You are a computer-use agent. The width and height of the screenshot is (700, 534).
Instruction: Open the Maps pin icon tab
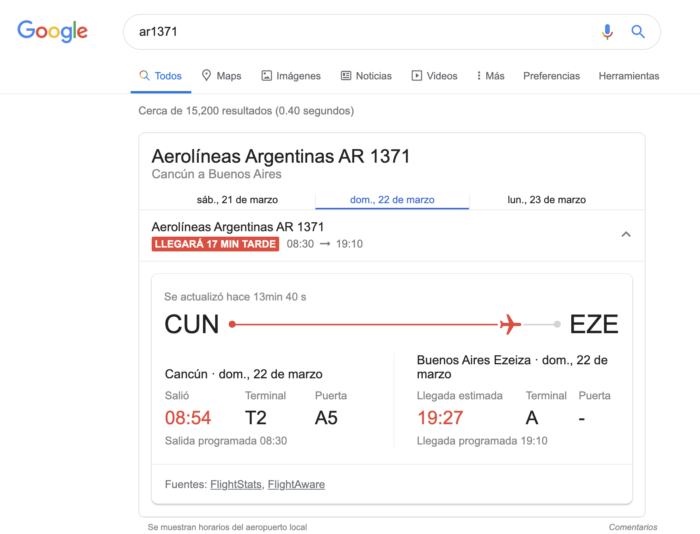pos(206,75)
